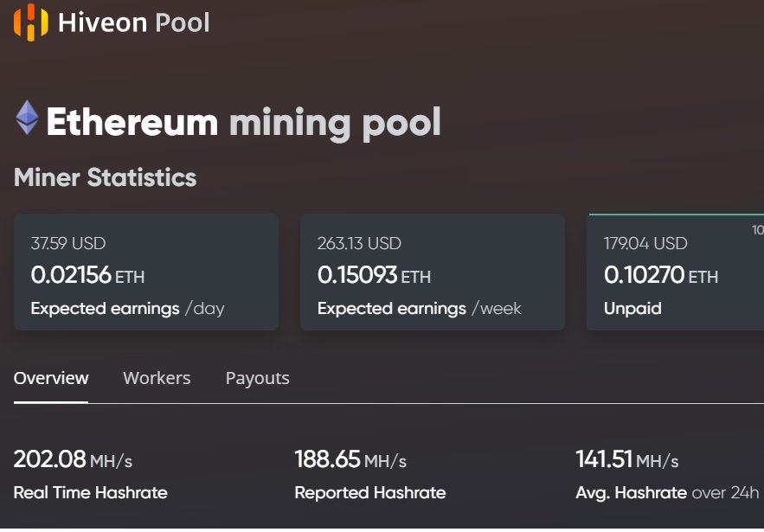Click the Ethereum mining pool title
The height and width of the screenshot is (532, 764).
coord(244,123)
